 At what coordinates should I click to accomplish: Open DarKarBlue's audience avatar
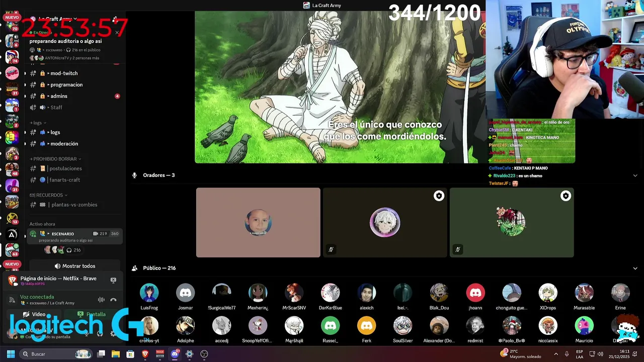click(330, 293)
